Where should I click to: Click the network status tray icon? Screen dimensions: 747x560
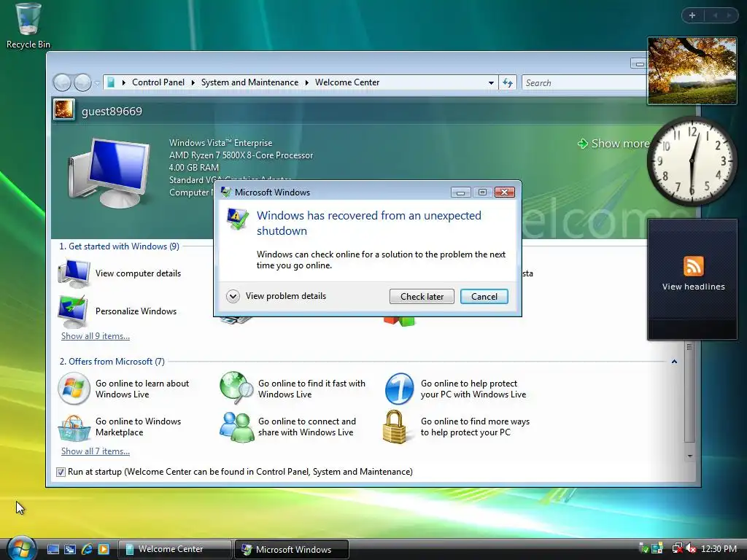pyautogui.click(x=677, y=548)
